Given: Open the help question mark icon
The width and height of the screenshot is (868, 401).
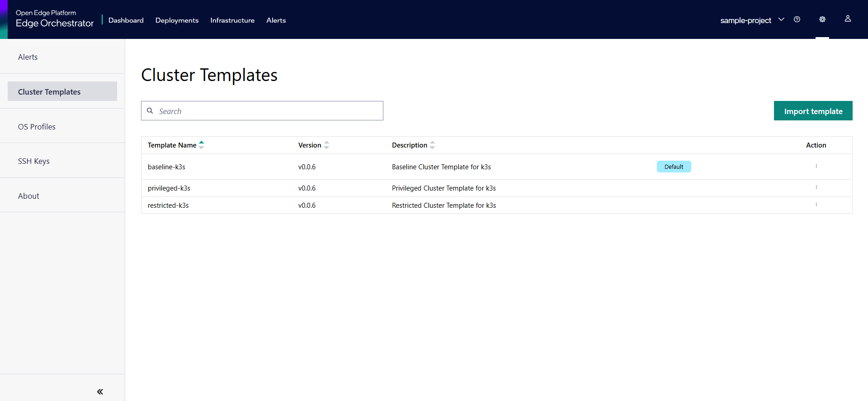Looking at the screenshot, I should click(x=797, y=19).
